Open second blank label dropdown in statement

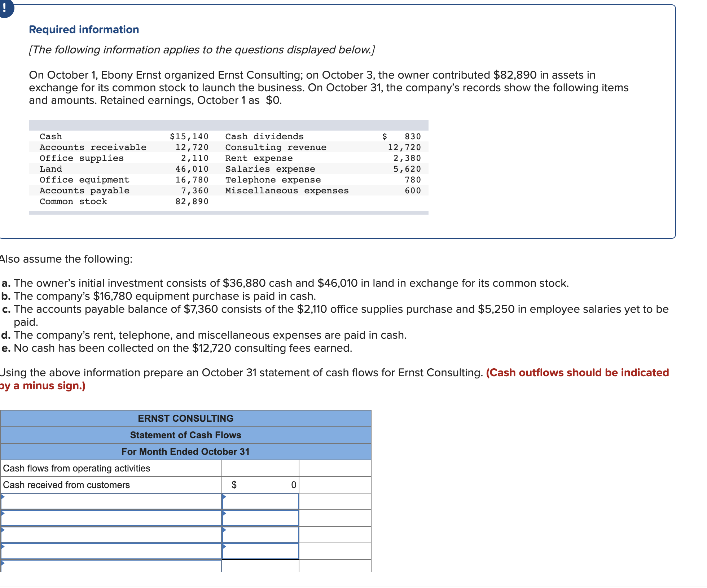tap(111, 518)
